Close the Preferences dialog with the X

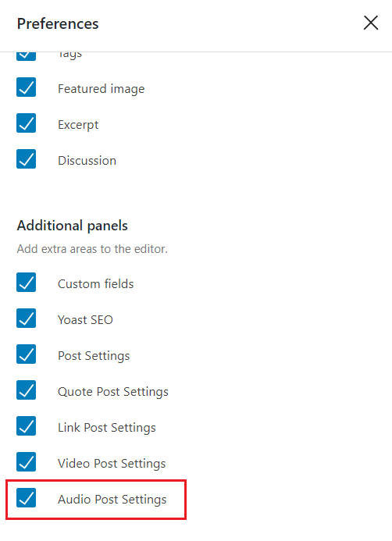point(371,23)
